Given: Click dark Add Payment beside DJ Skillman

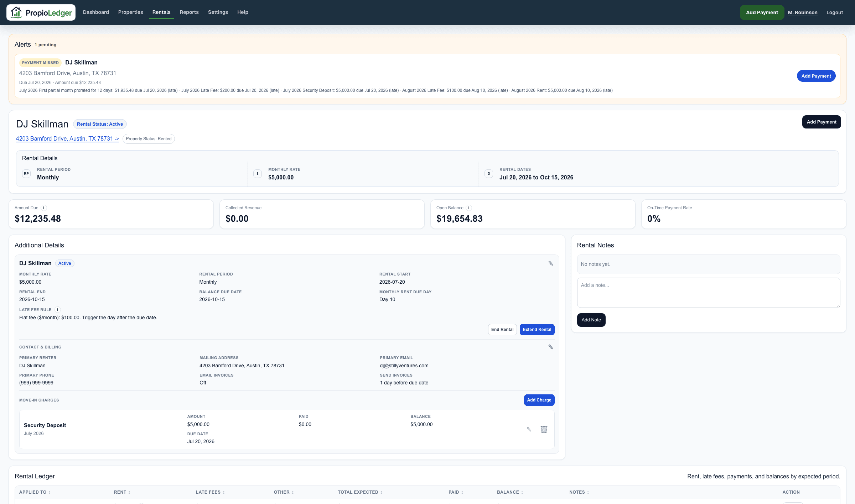Looking at the screenshot, I should (822, 122).
